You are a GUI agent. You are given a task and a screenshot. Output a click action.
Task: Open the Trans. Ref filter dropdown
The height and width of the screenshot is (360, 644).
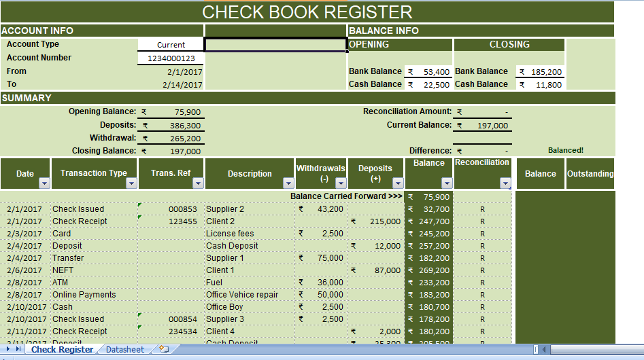point(198,183)
